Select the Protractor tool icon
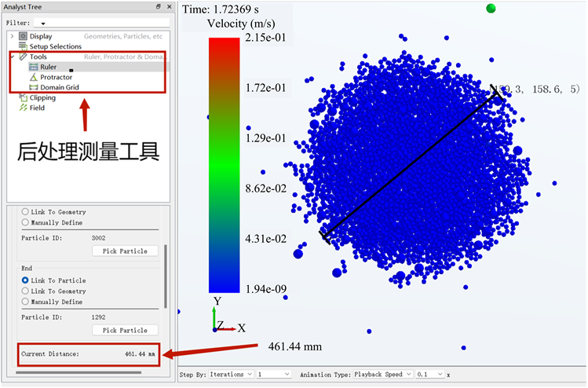The image size is (588, 388). coord(33,77)
